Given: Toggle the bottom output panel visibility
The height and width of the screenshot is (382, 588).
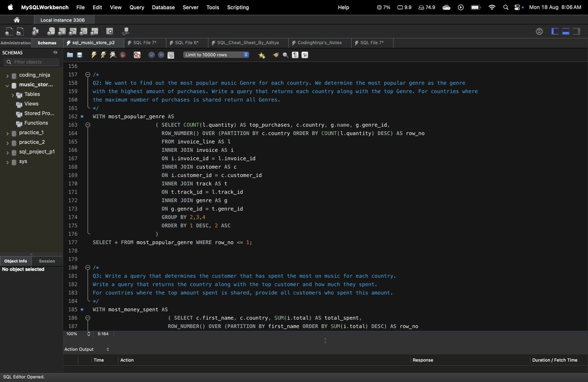Looking at the screenshot, I should tap(565, 31).
